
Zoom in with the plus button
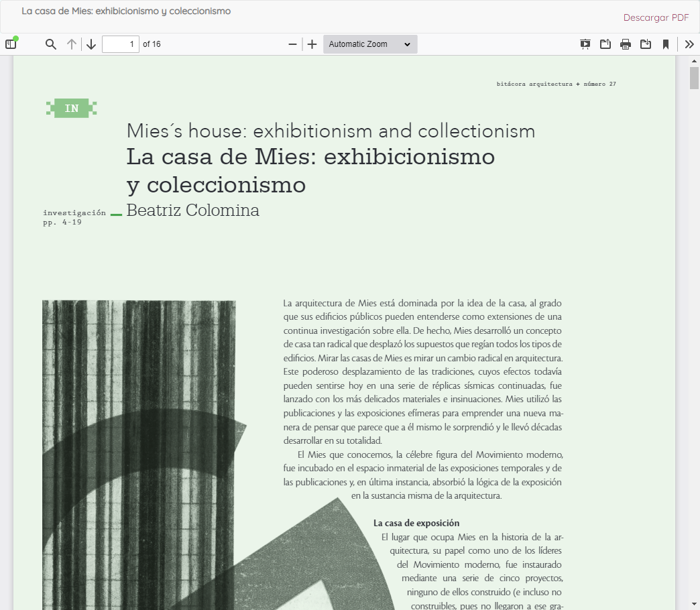[312, 44]
